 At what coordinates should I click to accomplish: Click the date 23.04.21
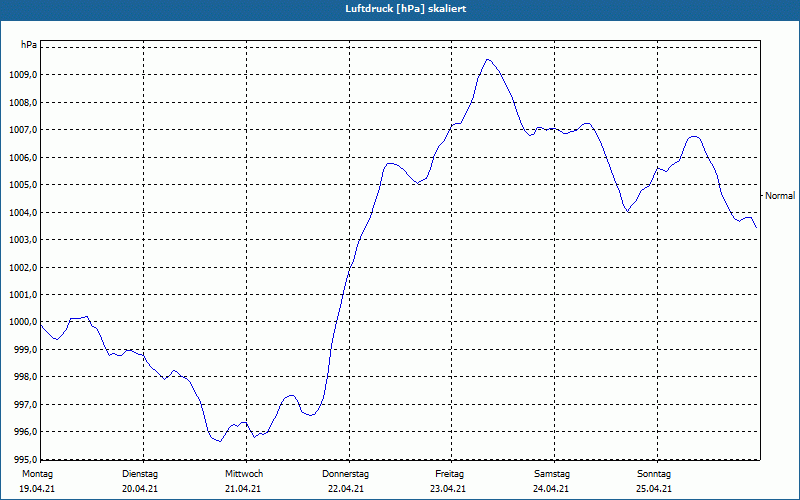click(x=448, y=489)
